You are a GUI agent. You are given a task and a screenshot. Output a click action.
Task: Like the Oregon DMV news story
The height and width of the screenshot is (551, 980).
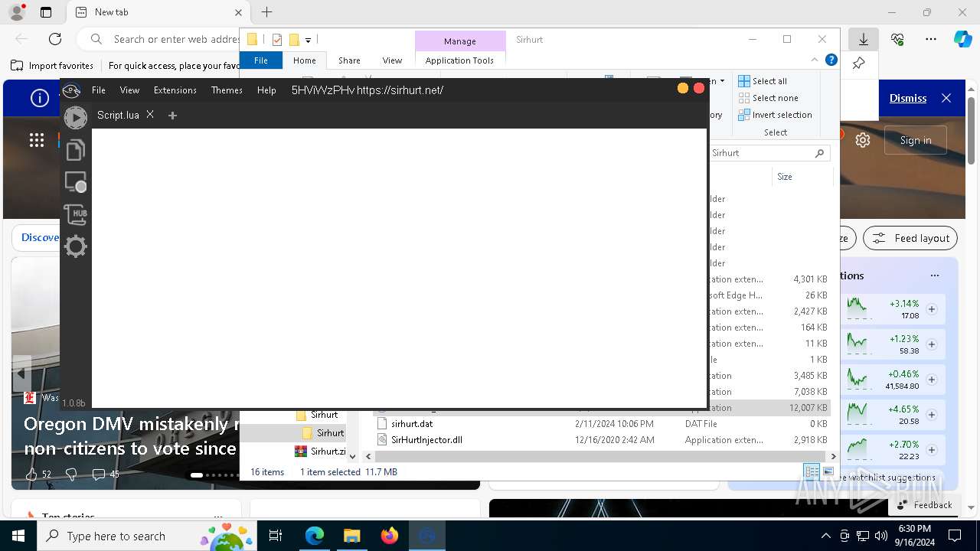coord(31,474)
